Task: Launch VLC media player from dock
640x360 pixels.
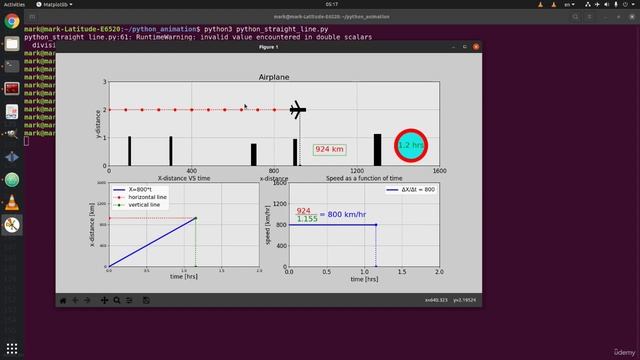Action: (12, 202)
